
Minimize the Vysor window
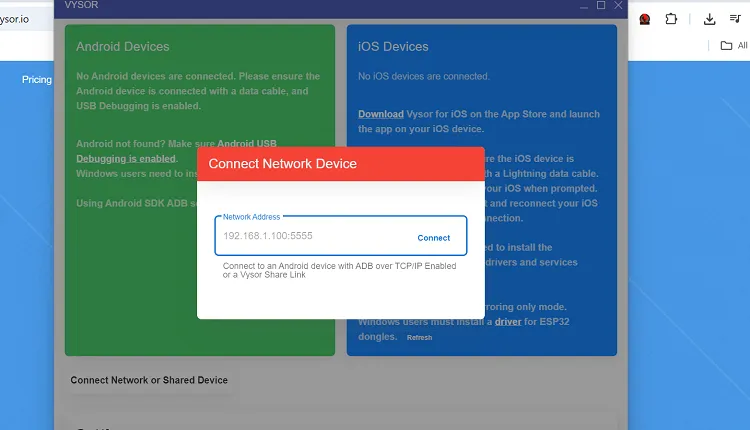pos(584,6)
